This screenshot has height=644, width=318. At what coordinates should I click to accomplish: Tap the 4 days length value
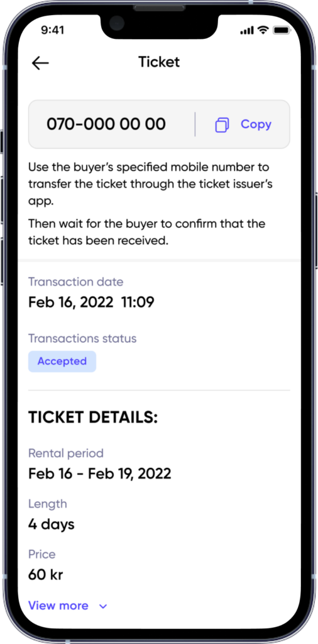tap(52, 525)
